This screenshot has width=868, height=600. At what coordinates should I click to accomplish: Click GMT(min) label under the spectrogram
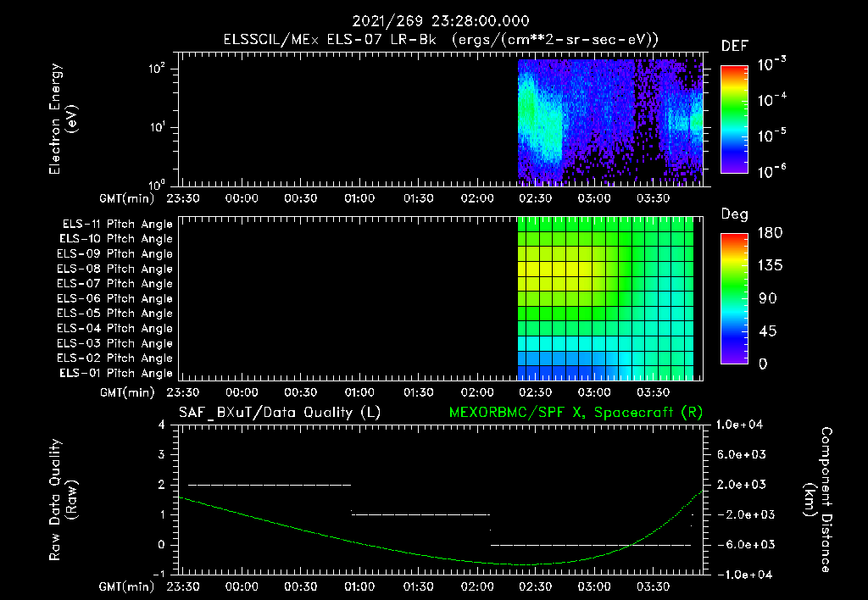click(x=127, y=198)
